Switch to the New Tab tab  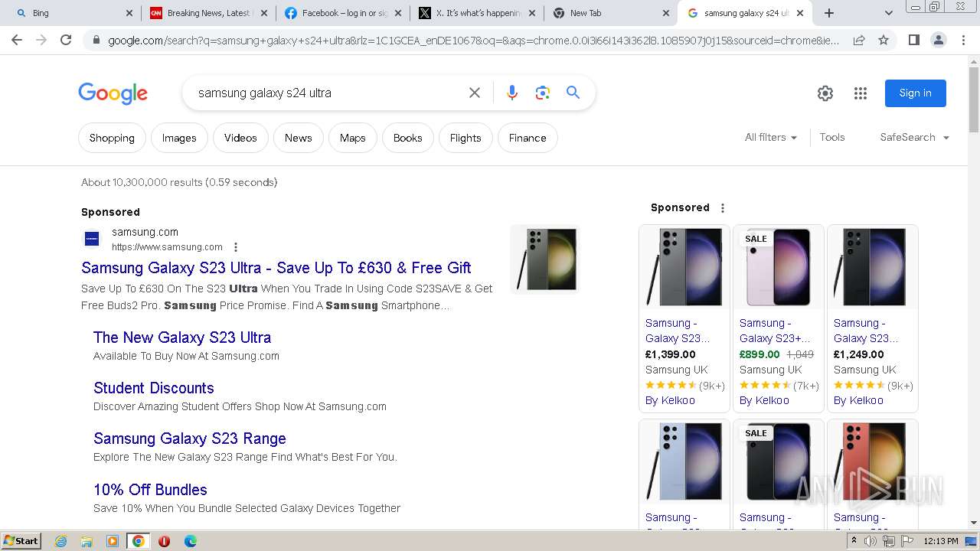609,13
